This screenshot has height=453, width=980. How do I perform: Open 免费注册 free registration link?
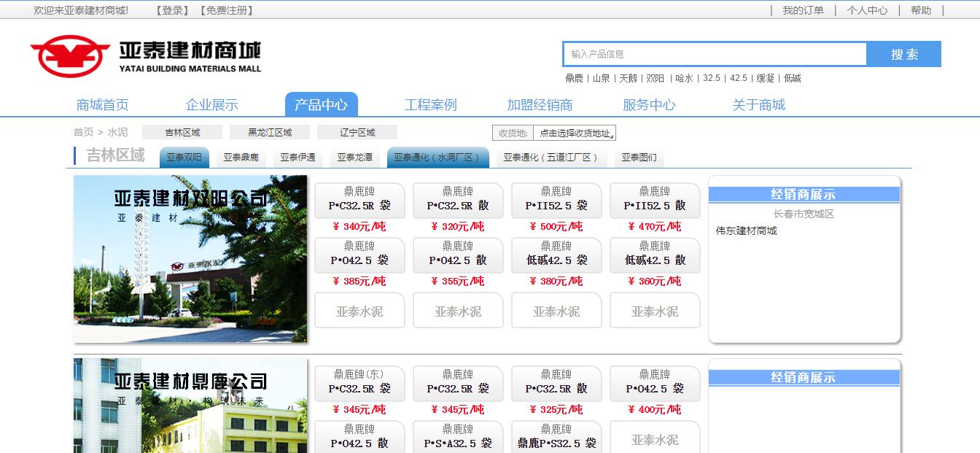click(x=227, y=10)
